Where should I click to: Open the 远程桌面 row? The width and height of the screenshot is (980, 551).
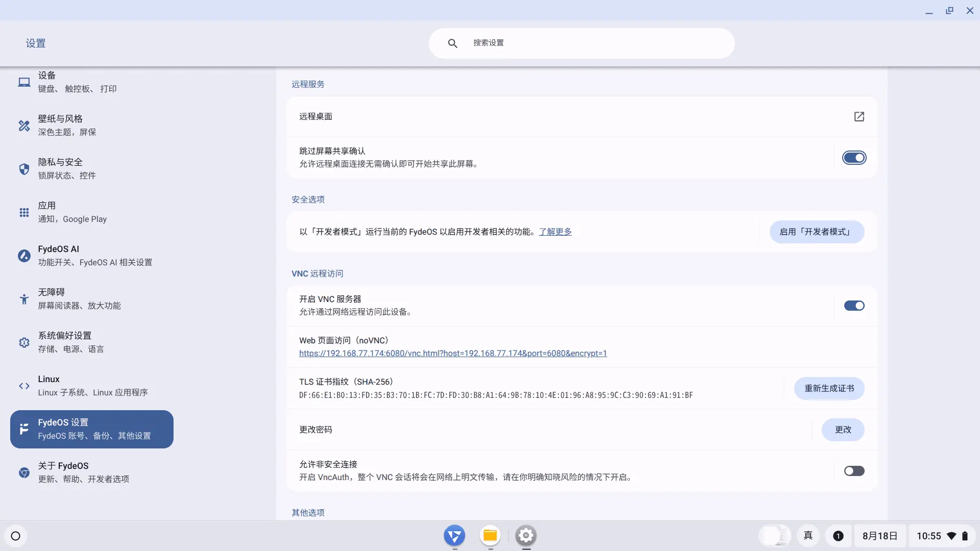(582, 117)
